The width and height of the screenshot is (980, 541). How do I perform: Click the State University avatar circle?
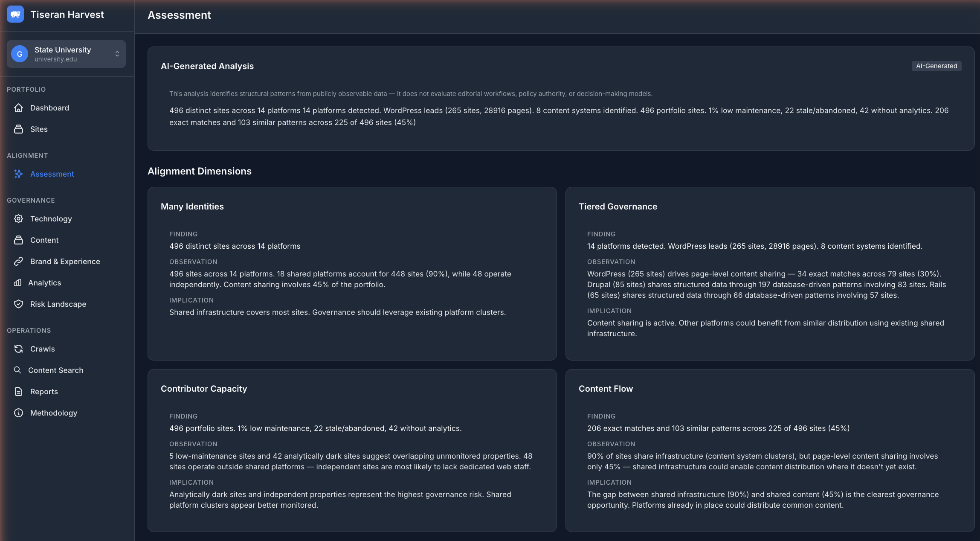coord(19,54)
